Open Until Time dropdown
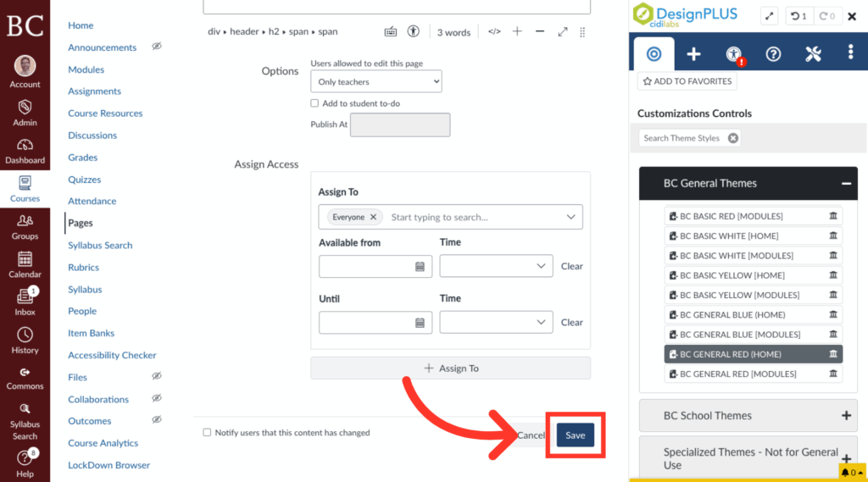 [496, 322]
